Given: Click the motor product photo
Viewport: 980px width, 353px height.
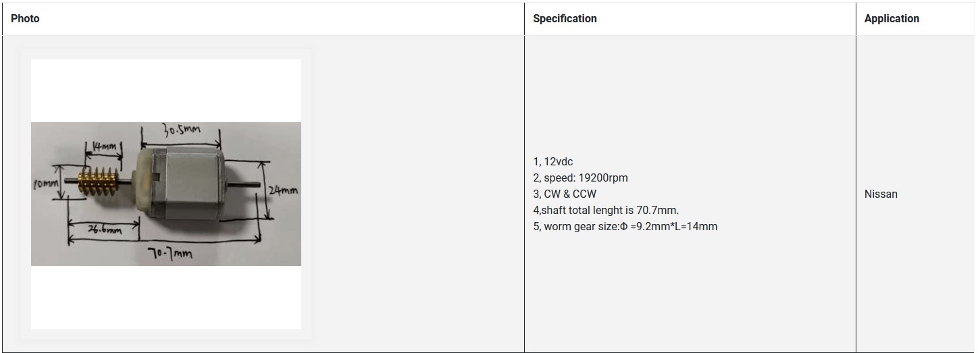Looking at the screenshot, I should pyautogui.click(x=166, y=194).
